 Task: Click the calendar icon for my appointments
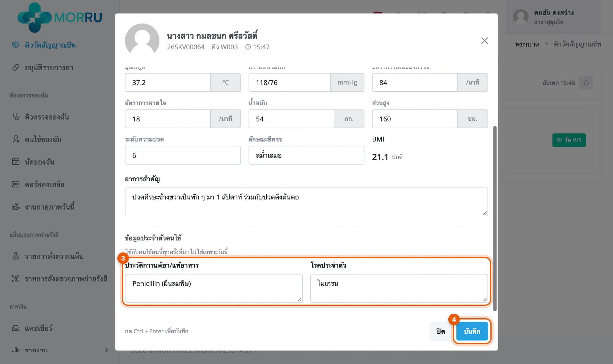pyautogui.click(x=16, y=161)
